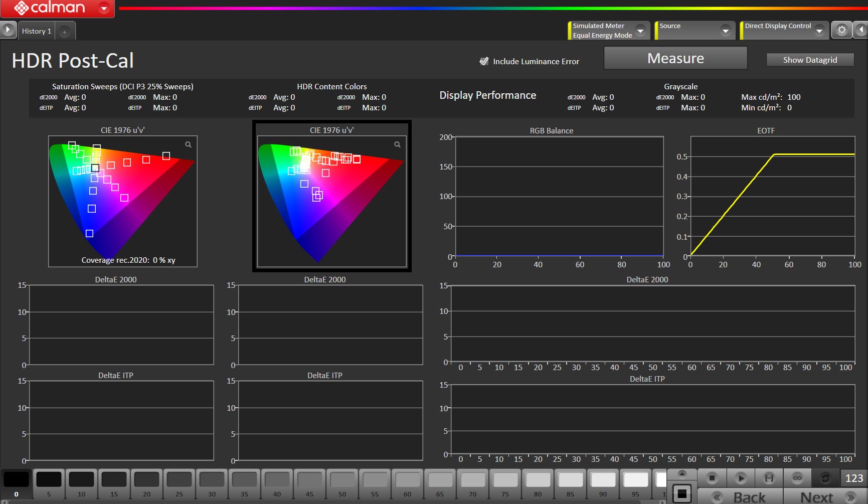Select the 50 percent gray swatch
The width and height of the screenshot is (868, 504).
click(342, 480)
